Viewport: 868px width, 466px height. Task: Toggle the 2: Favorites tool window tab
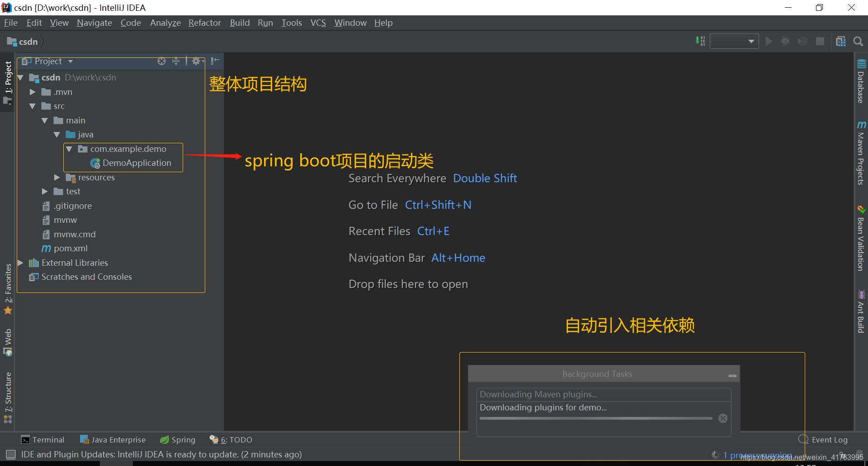(8, 288)
